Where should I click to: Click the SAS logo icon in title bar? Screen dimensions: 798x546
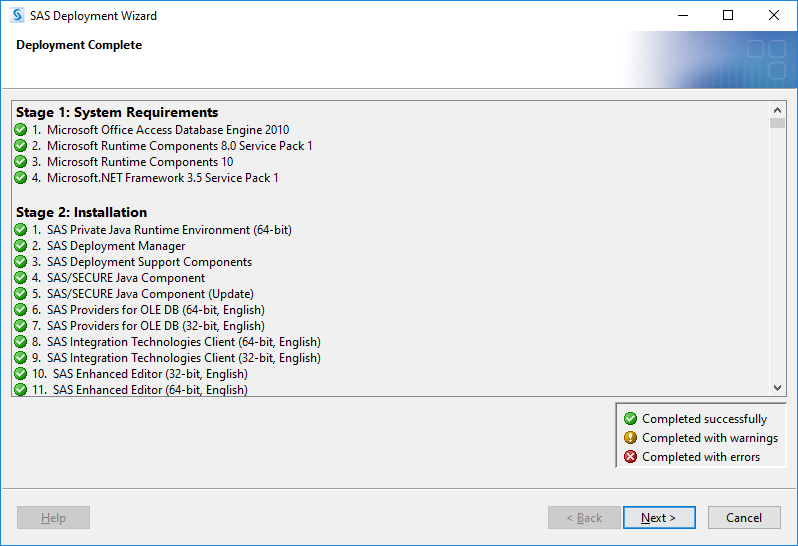[x=17, y=15]
